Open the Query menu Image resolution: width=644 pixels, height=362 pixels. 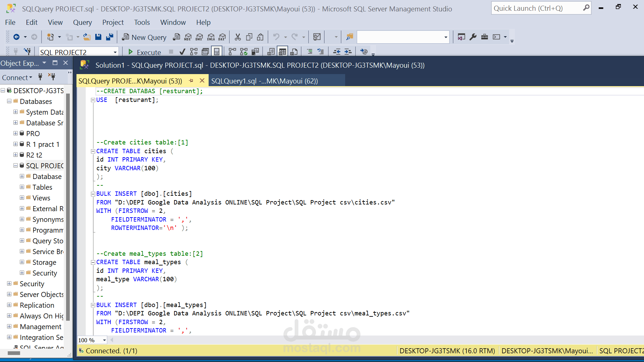[x=82, y=22]
